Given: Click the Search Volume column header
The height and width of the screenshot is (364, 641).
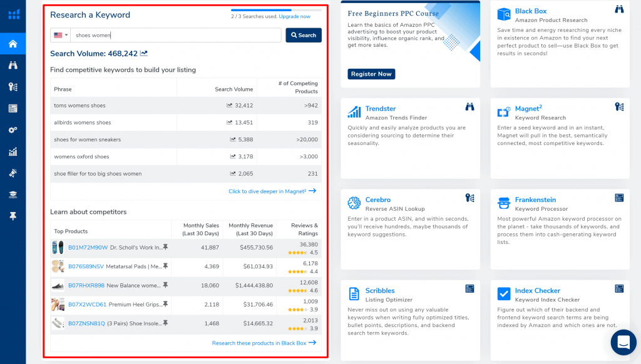Looking at the screenshot, I should (234, 89).
